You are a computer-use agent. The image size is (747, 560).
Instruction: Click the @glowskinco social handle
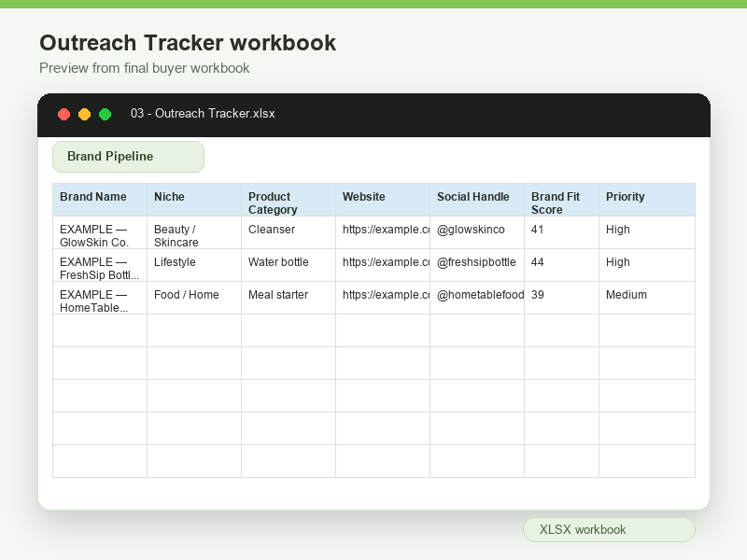click(471, 230)
